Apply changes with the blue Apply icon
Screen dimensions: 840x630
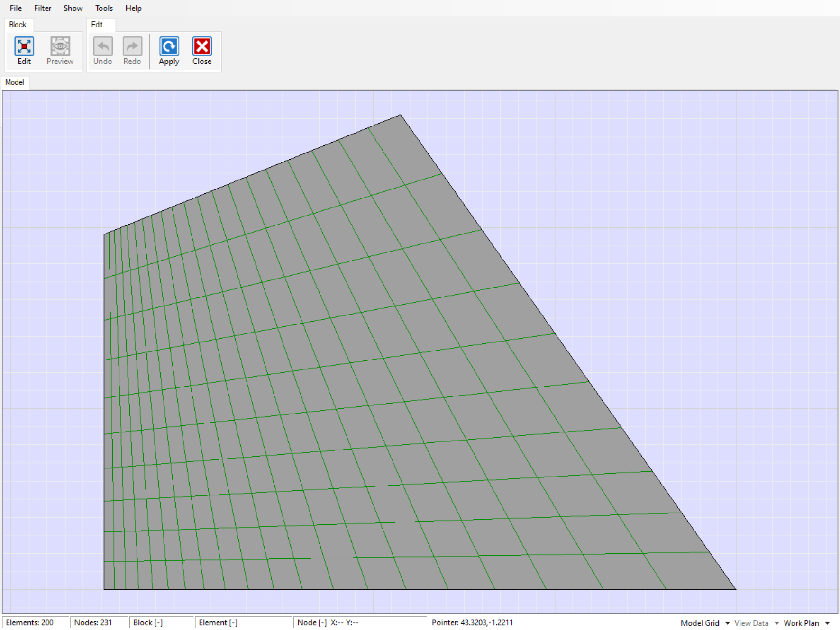click(x=169, y=47)
